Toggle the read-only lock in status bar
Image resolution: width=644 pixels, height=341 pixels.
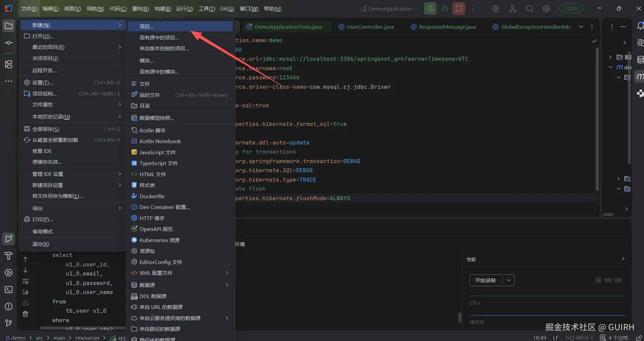click(639, 338)
